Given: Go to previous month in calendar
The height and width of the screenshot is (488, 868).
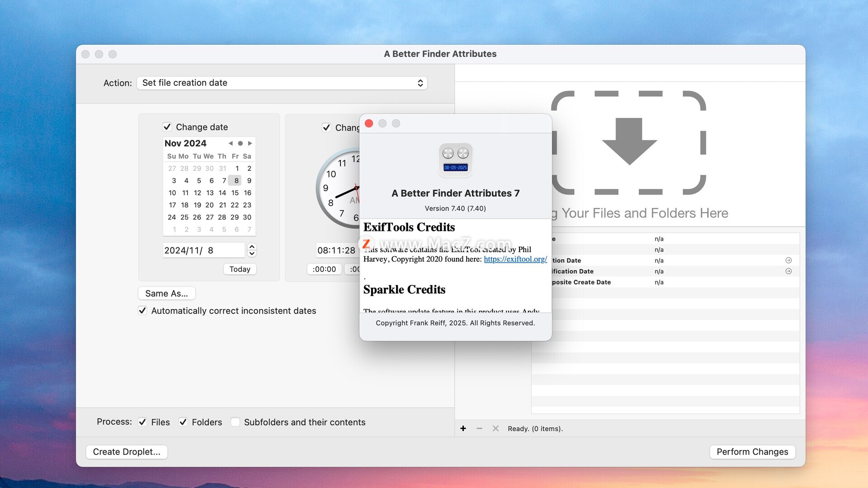Looking at the screenshot, I should tap(231, 143).
